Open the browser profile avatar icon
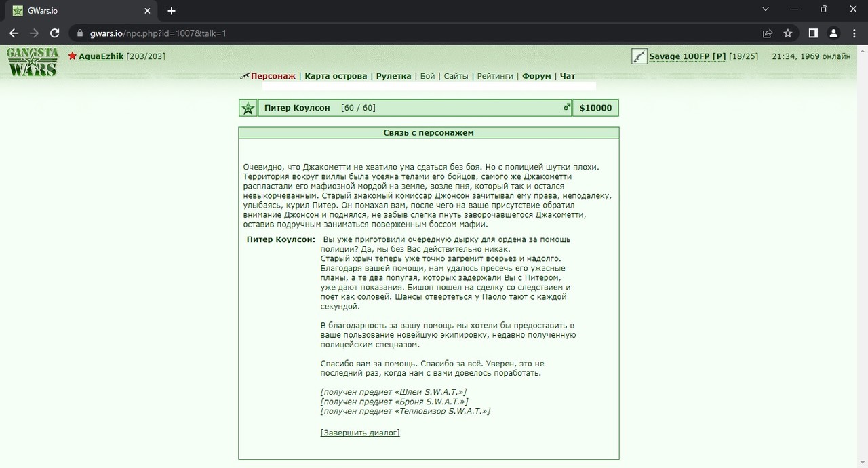Viewport: 868px width, 468px height. tap(834, 33)
